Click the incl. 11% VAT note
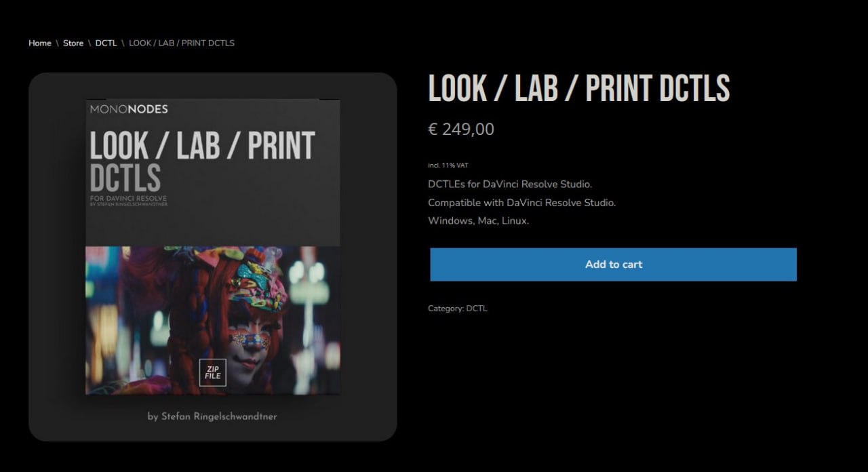This screenshot has height=472, width=868. pos(448,165)
